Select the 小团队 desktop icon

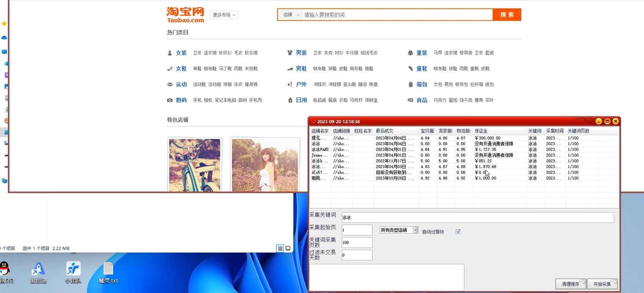click(73, 270)
